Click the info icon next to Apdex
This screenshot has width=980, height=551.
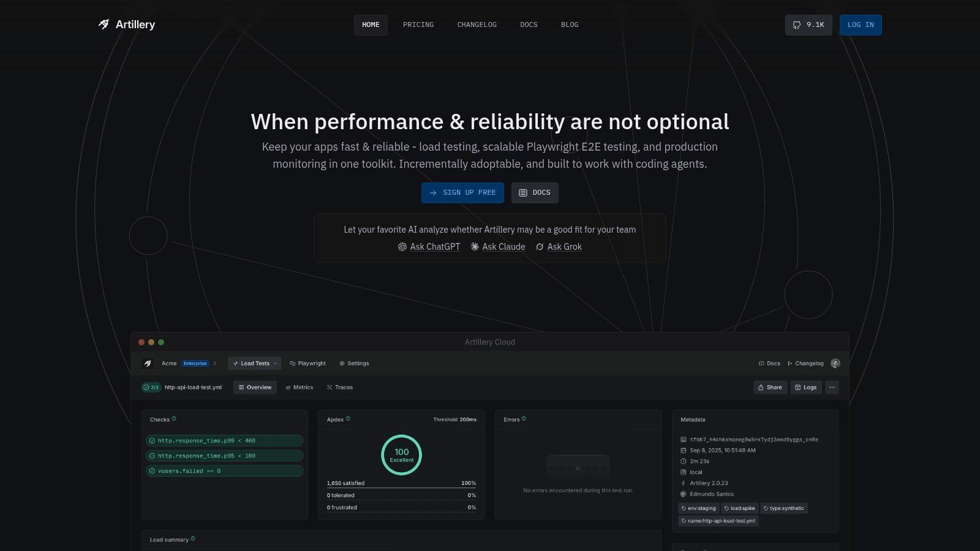coord(348,419)
